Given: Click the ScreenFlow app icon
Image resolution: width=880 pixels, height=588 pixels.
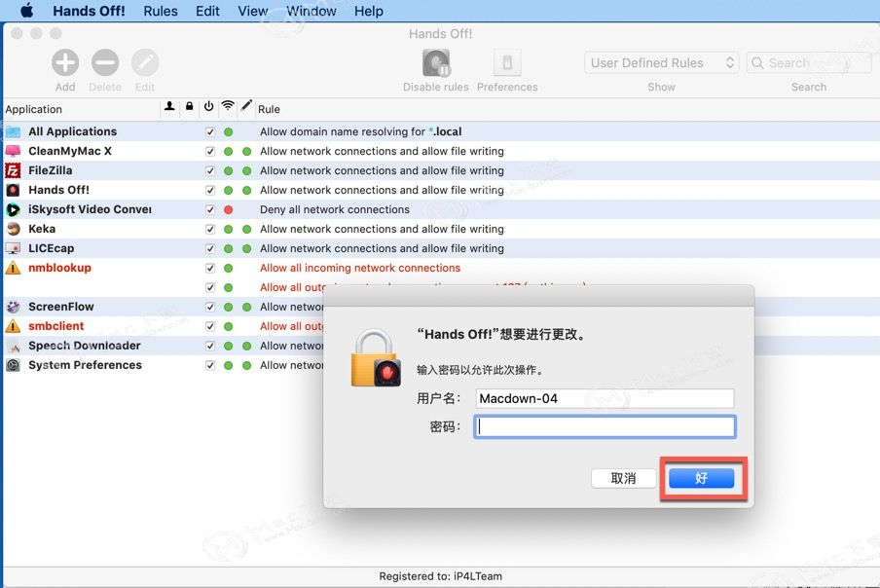Looking at the screenshot, I should click(13, 307).
